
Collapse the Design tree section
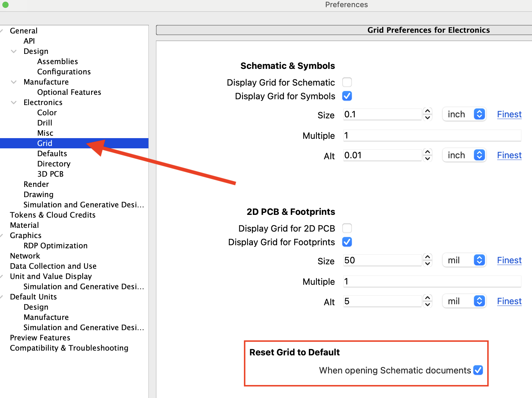(14, 51)
